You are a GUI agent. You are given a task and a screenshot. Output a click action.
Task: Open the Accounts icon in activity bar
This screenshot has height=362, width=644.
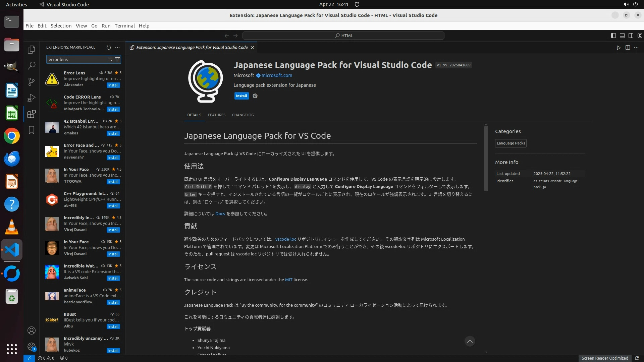32,330
